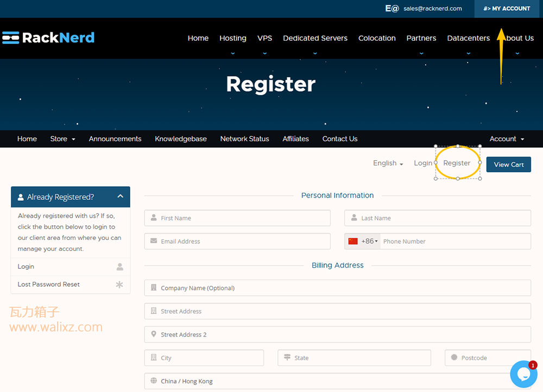543x392 pixels.
Task: Collapse the Already Registered panel chevron
Action: coord(120,197)
